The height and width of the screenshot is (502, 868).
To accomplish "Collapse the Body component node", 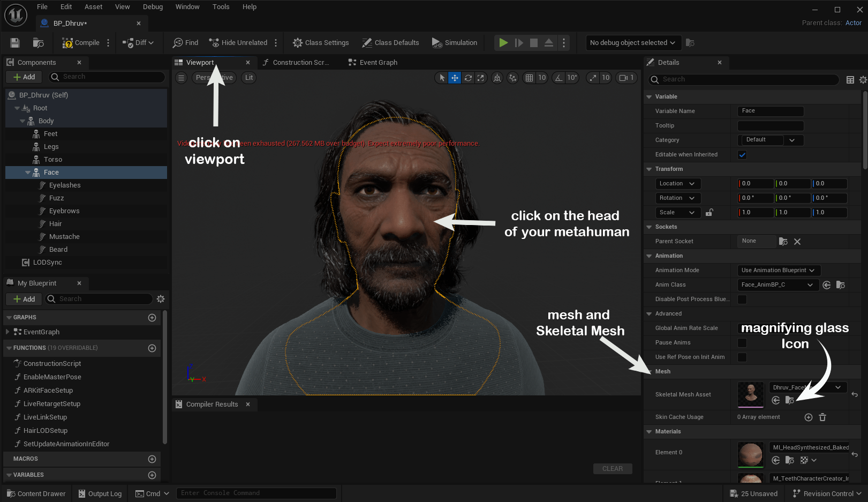I will pyautogui.click(x=22, y=121).
